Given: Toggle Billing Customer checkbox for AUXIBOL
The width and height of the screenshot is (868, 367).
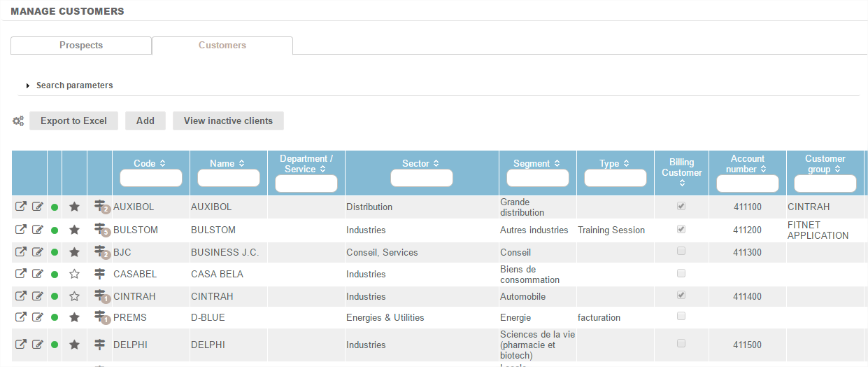Looking at the screenshot, I should click(681, 207).
